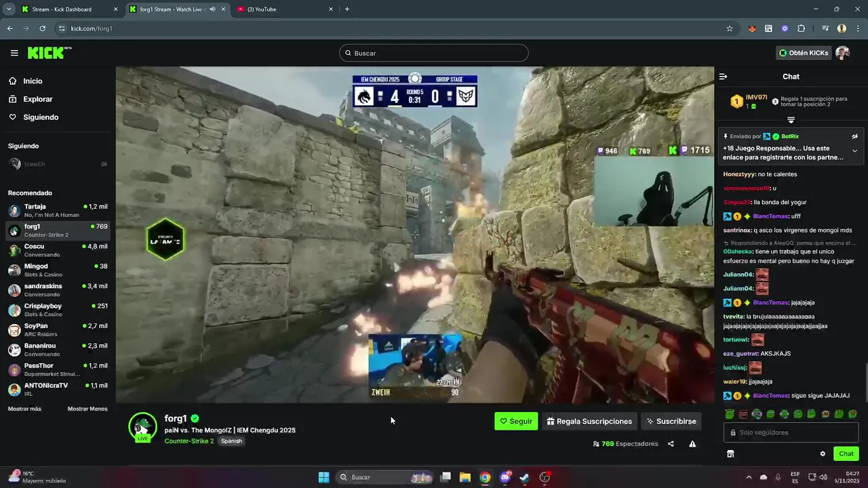Open forg1 streamer avatar

pos(142,426)
